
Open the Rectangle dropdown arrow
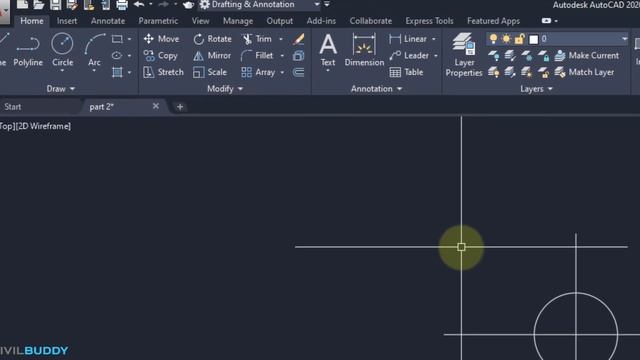(x=129, y=39)
